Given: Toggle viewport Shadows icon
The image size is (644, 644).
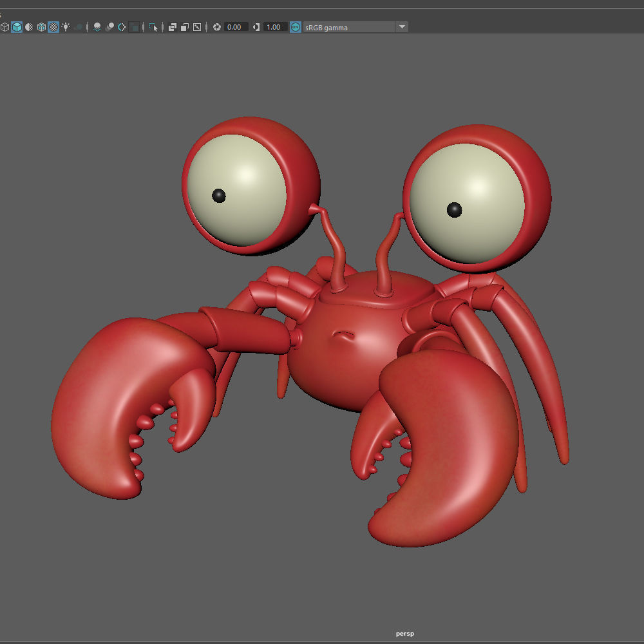Looking at the screenshot, I should click(x=78, y=27).
